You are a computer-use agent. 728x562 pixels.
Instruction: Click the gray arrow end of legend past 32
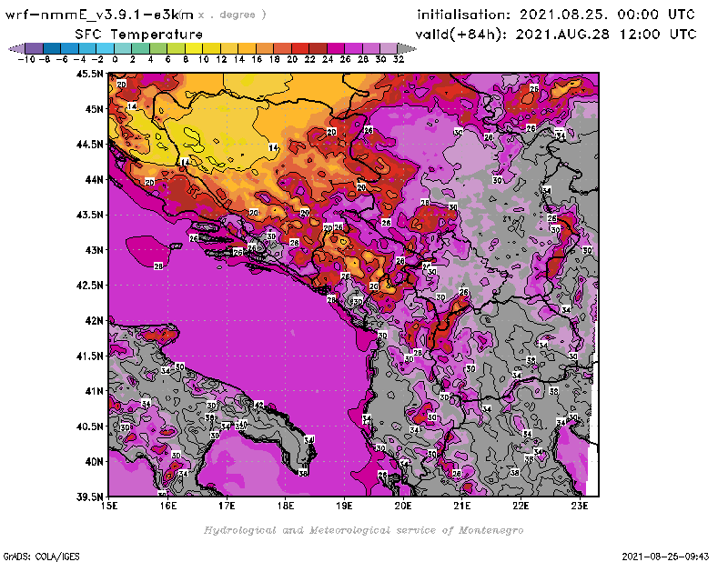(x=407, y=48)
